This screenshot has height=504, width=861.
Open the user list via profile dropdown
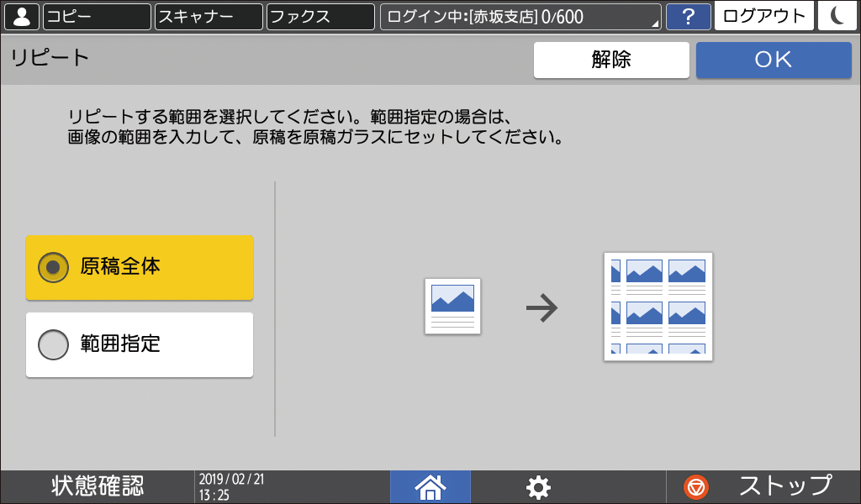(x=23, y=16)
